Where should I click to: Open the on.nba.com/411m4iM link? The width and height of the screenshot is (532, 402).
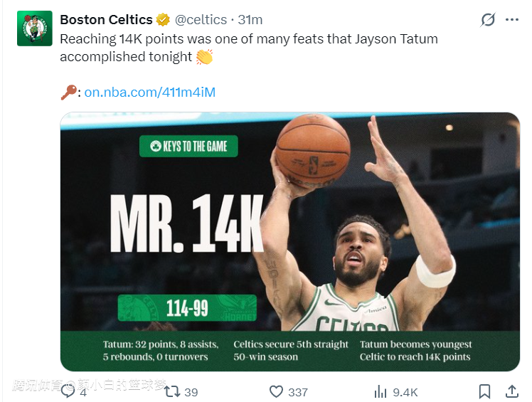(x=149, y=92)
